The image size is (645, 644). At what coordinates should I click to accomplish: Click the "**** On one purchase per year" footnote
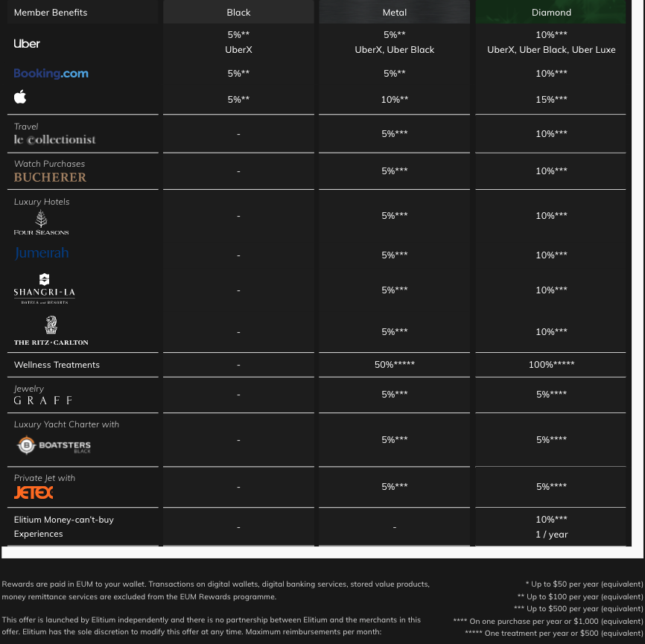coord(548,621)
